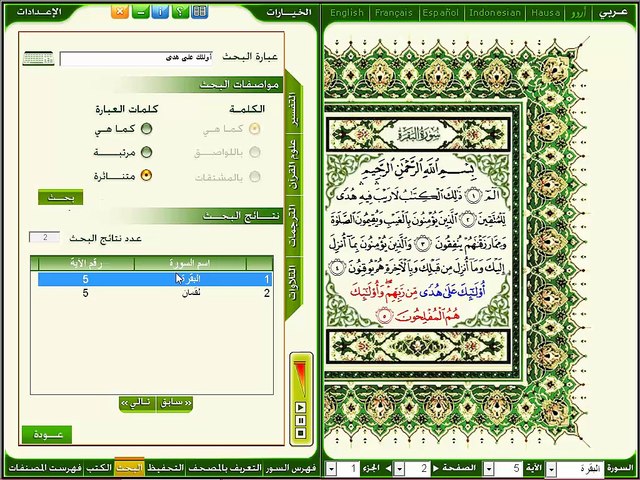Viewport: 640px width, 480px height.
Task: Select كما هي radio under الكلمة
Action: click(255, 129)
